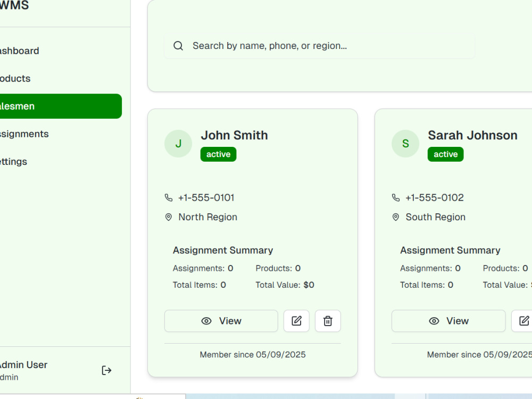532x399 pixels.
Task: Click the Sarah Johnson name heading
Action: 472,135
